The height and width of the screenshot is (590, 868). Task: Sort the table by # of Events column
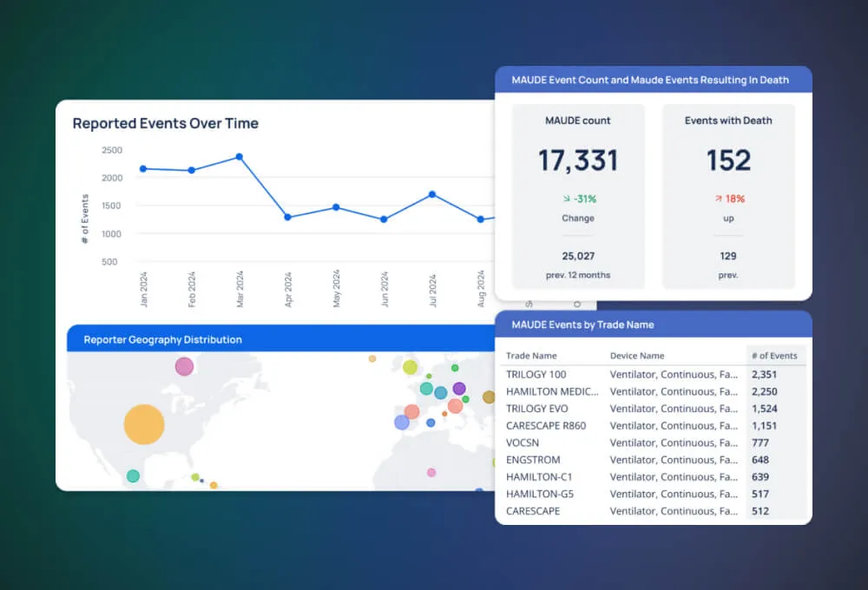pos(776,355)
